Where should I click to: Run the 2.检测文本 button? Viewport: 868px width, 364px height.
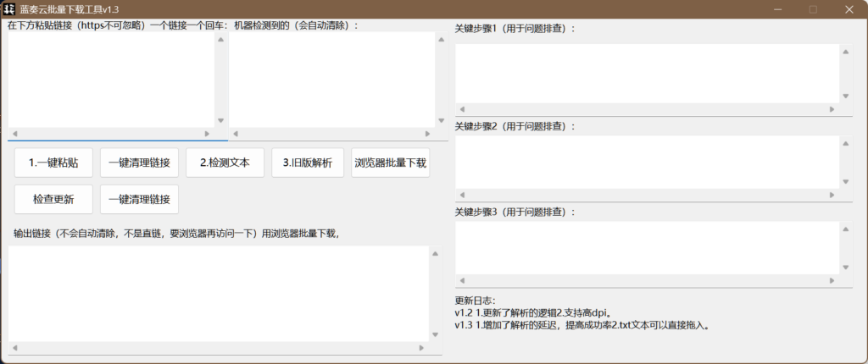click(225, 163)
